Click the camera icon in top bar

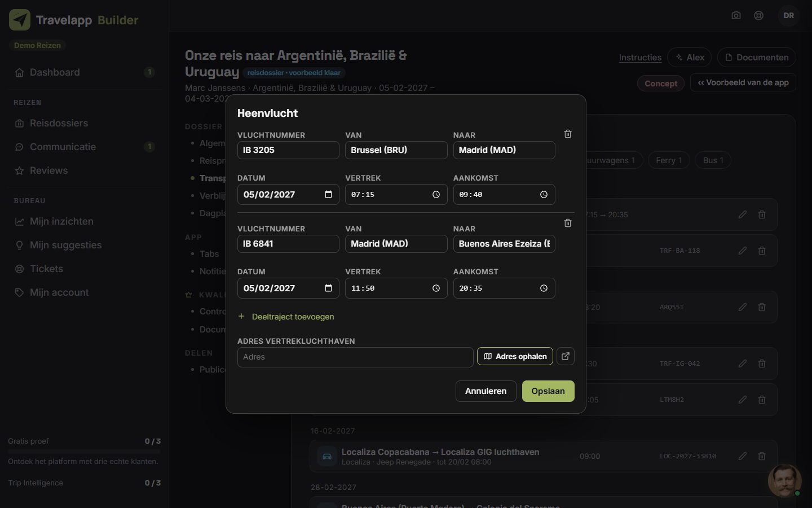736,16
